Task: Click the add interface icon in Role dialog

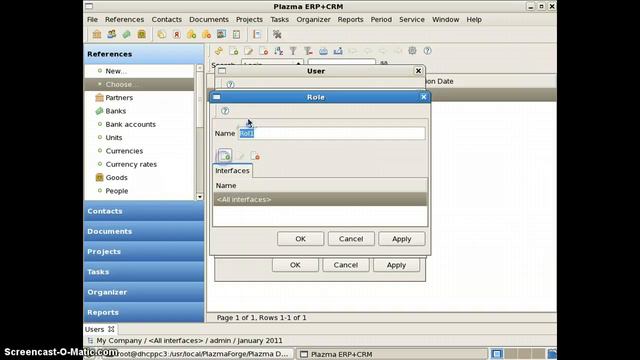Action: tap(224, 156)
